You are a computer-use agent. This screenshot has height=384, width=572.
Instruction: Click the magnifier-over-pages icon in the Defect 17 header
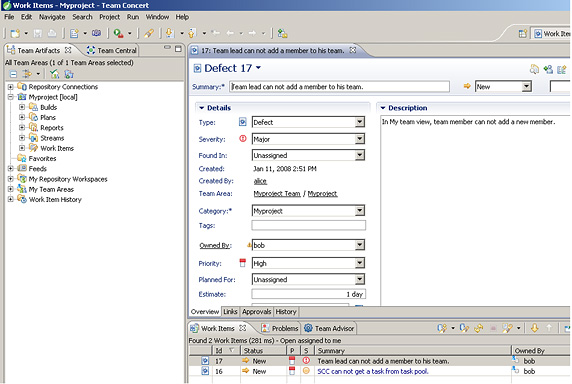point(534,69)
